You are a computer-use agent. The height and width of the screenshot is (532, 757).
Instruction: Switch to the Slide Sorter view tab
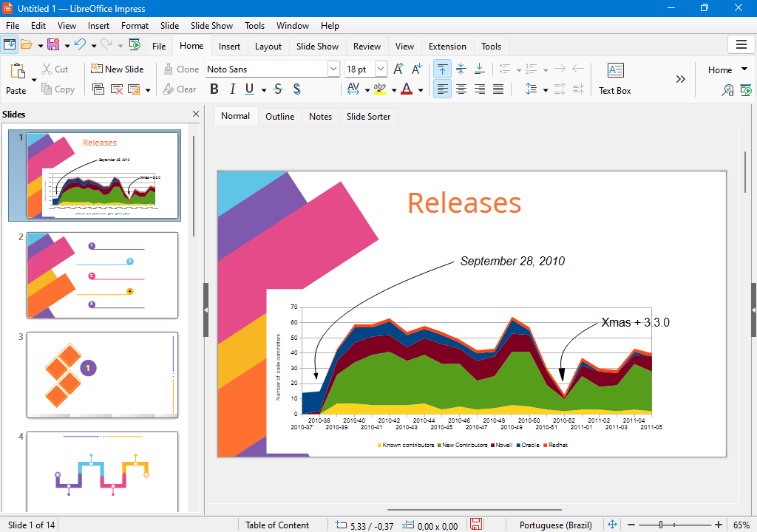coord(368,116)
